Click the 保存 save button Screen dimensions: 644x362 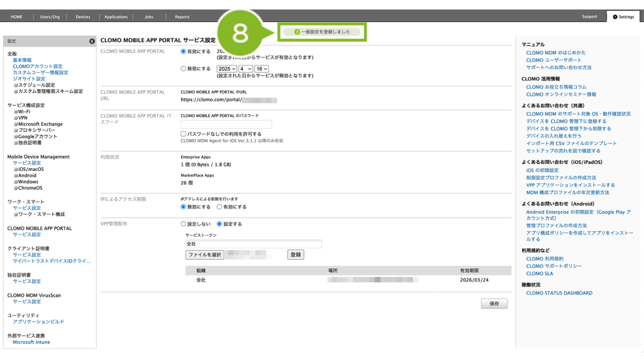point(494,304)
